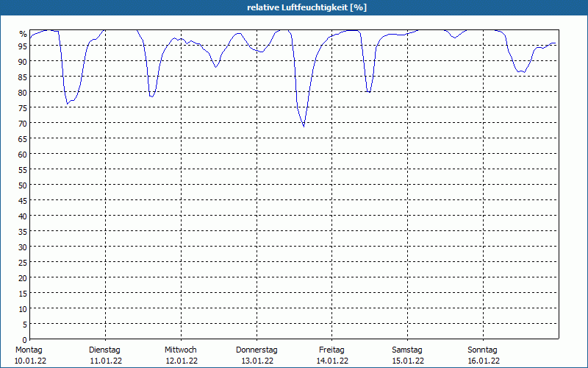Select the '11.01.22' date label
Screen dimensions: 588x368
pyautogui.click(x=106, y=361)
